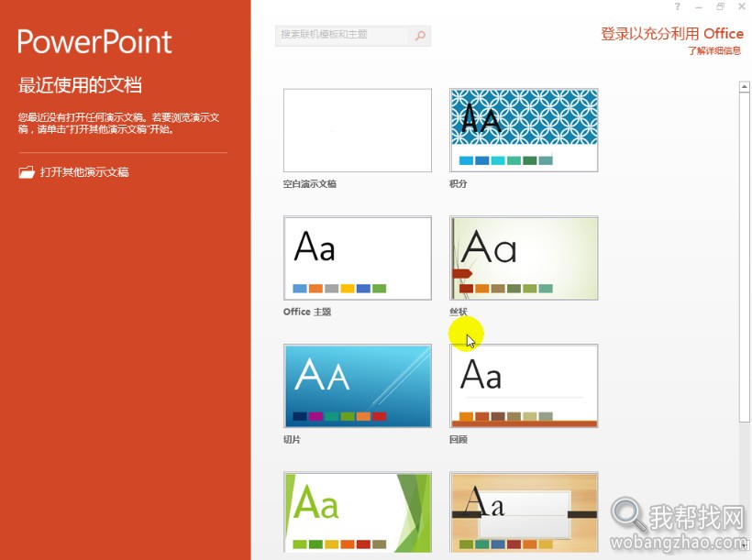Choose the green arrow theme thumbnail

click(x=358, y=512)
